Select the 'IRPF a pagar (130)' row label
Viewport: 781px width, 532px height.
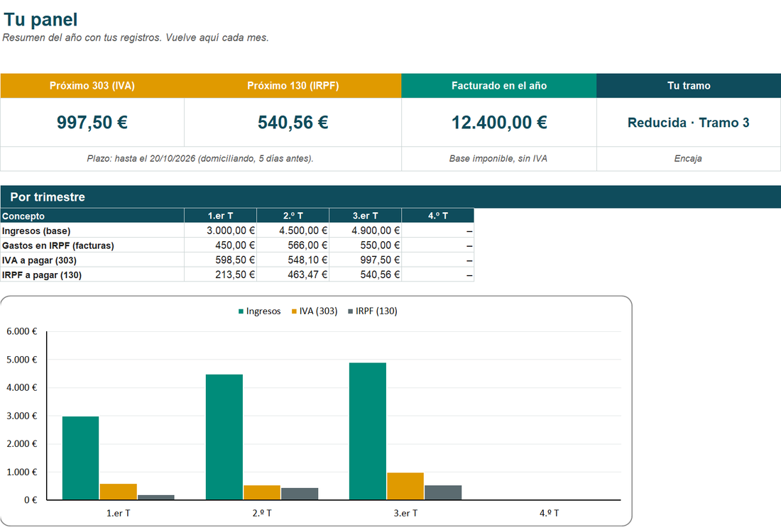[x=42, y=275]
